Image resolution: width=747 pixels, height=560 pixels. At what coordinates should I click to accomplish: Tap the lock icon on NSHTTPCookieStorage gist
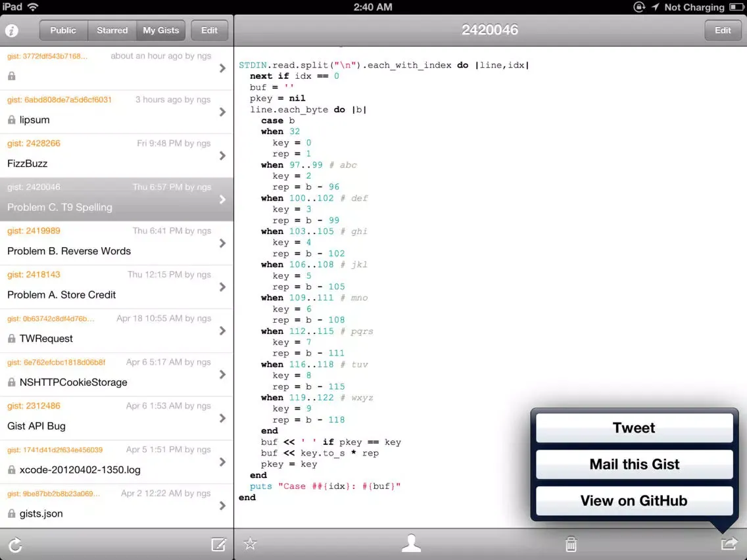click(11, 383)
